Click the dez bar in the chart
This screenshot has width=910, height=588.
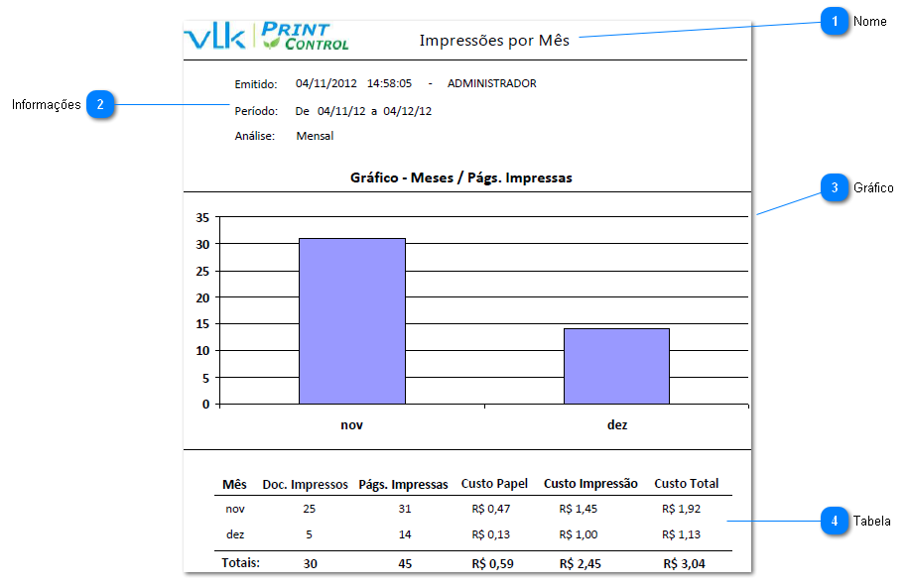pyautogui.click(x=617, y=367)
